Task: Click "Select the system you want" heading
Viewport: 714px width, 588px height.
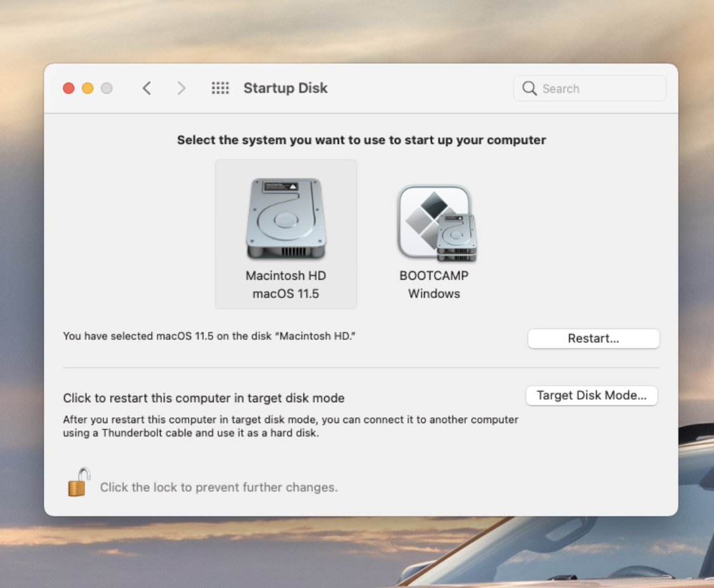Action: point(362,140)
